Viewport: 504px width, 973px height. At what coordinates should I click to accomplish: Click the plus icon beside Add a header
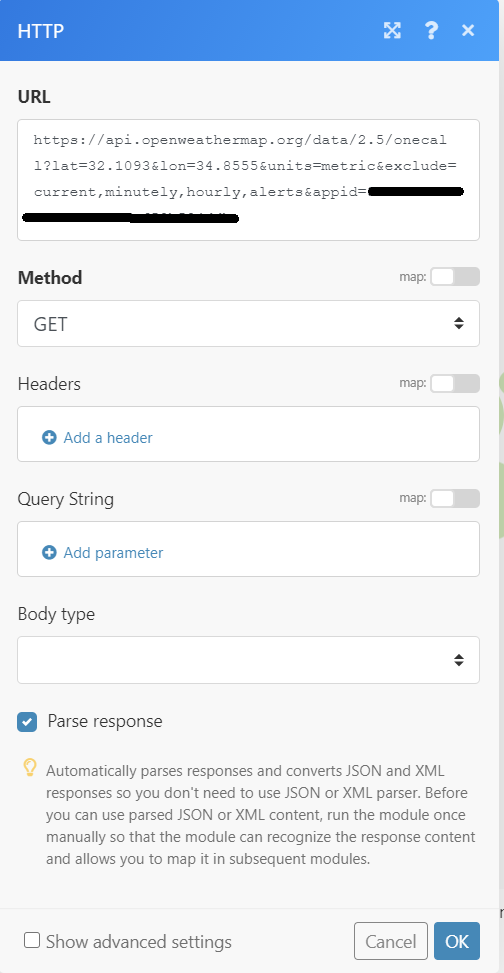(49, 437)
